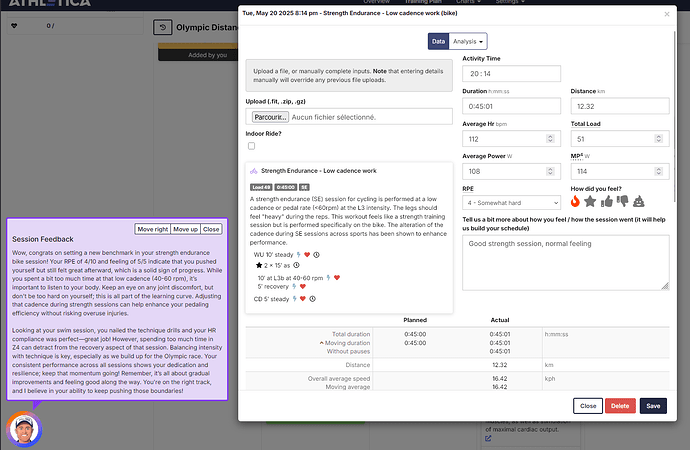Click the Overall average speed value 16.42

click(x=499, y=378)
